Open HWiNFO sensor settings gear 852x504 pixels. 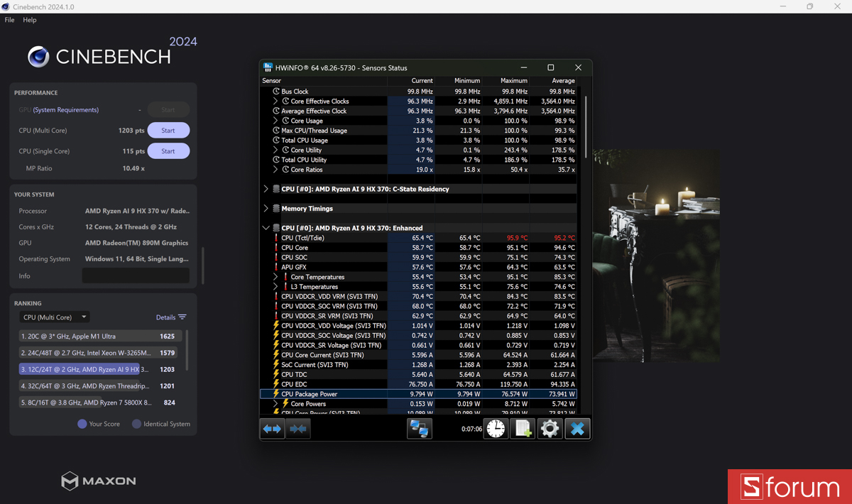pyautogui.click(x=550, y=429)
